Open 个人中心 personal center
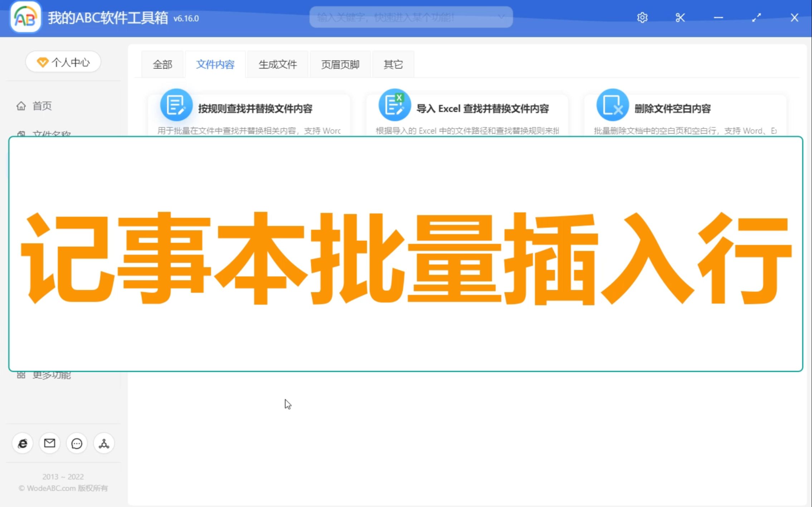Screen dimensions: 812x507 pyautogui.click(x=63, y=62)
